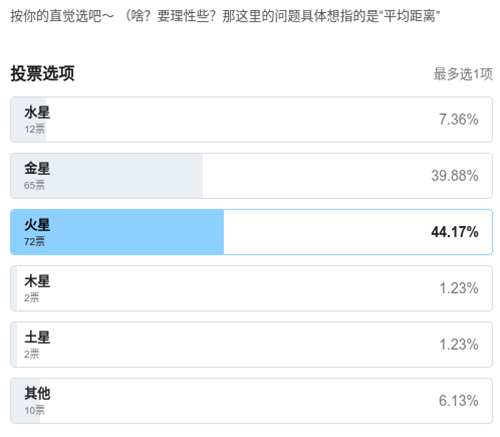Select the 土星 poll option

pos(251,345)
